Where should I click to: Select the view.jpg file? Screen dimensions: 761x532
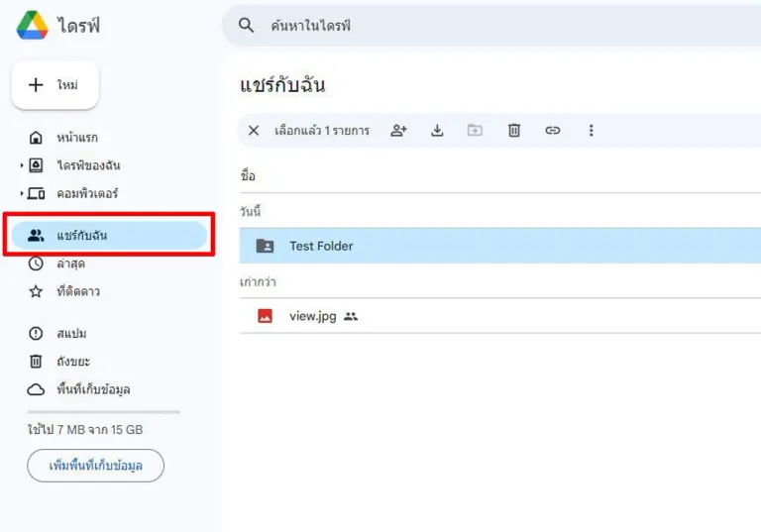click(499, 316)
